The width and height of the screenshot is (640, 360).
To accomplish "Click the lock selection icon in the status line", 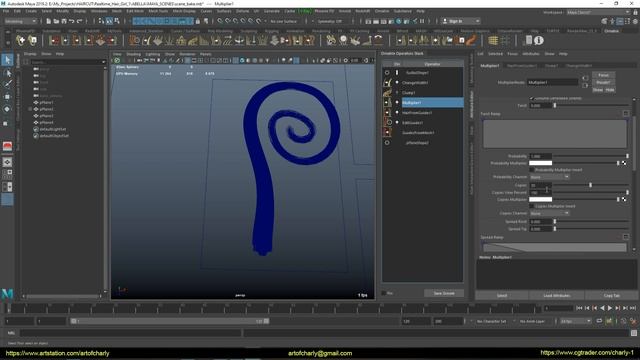I will 198,21.
